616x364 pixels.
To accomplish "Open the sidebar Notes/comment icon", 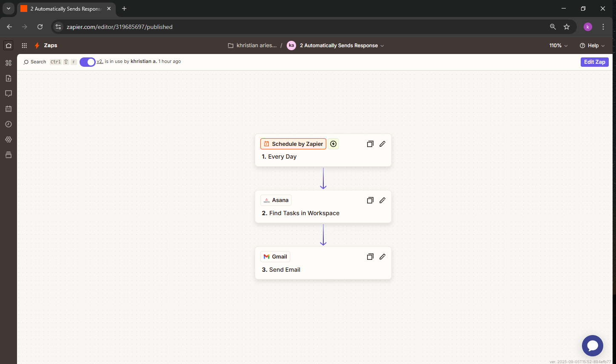I will pos(9,94).
